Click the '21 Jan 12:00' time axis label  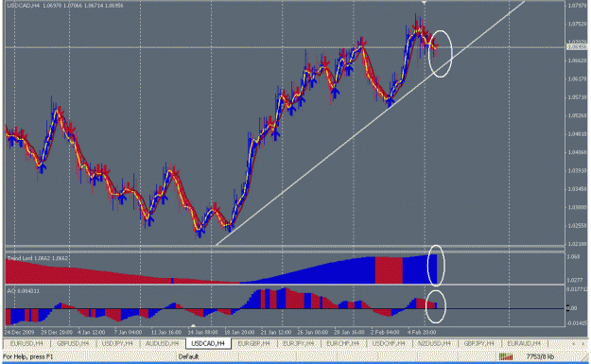coord(276,333)
